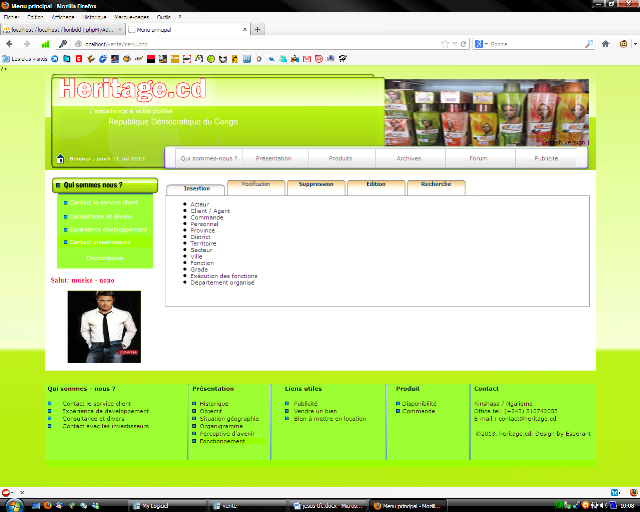This screenshot has width=640, height=512.
Task: Switch to the Edition content tab
Action: click(x=376, y=186)
